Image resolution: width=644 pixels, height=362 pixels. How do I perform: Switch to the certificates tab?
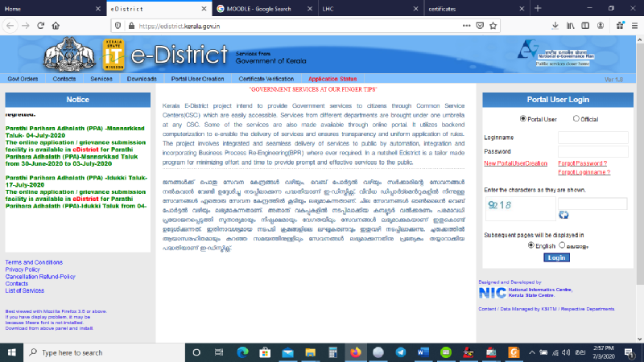coord(477,8)
